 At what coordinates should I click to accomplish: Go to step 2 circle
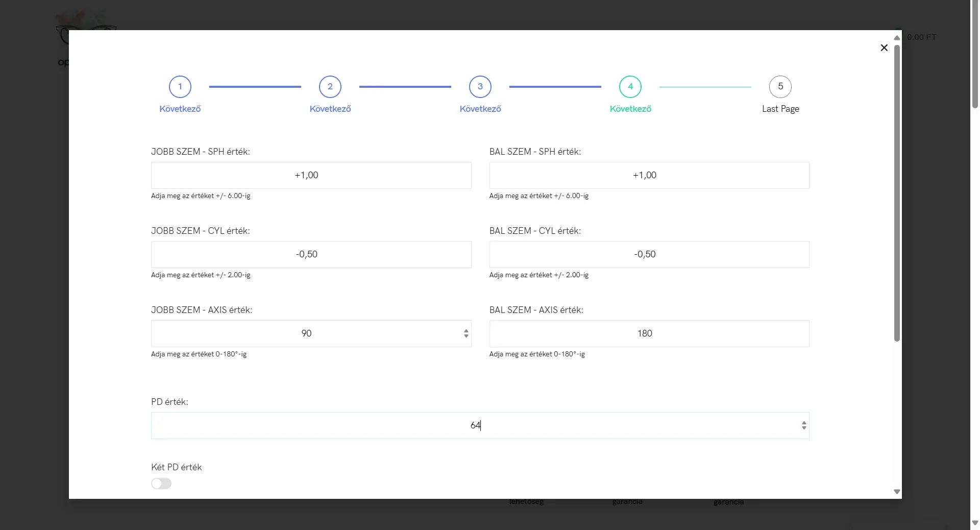[x=330, y=87]
